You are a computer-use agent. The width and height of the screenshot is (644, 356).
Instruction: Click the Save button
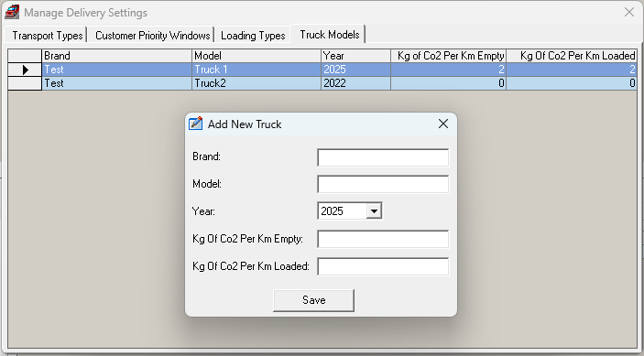(x=314, y=300)
